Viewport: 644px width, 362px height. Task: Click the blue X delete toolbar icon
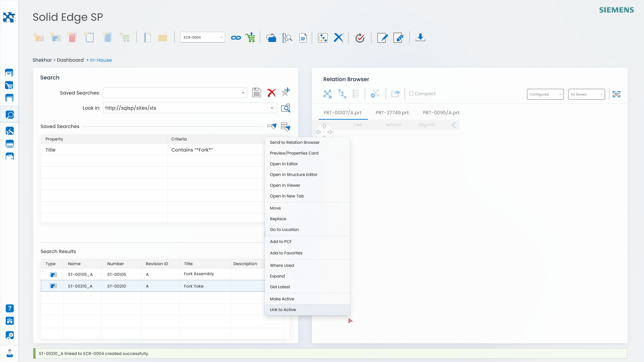click(338, 38)
